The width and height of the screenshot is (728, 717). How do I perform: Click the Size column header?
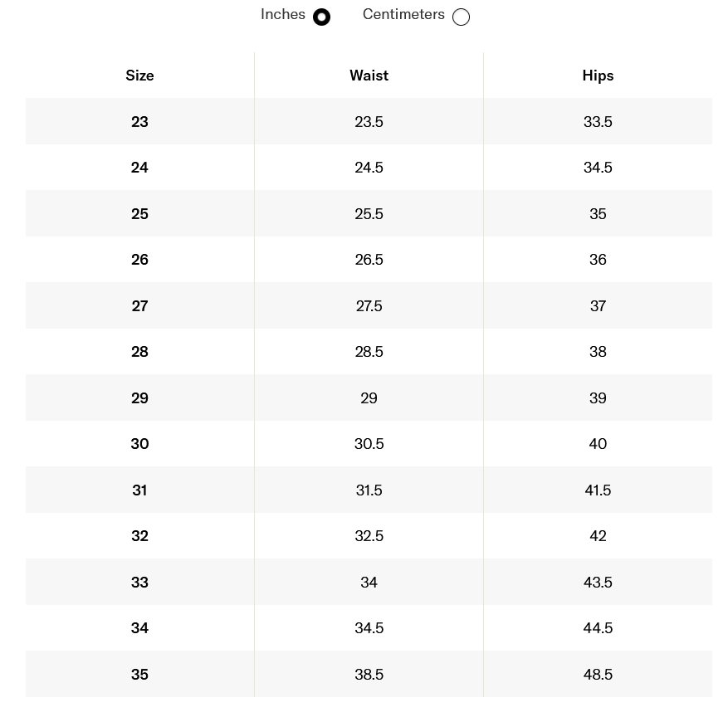(139, 76)
